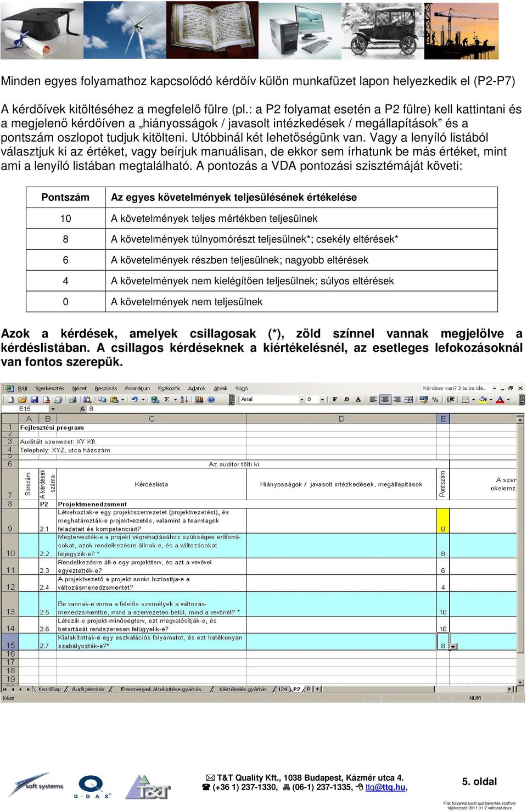Open the Fájl menu
Screen dimensions: 527x812
23,388
